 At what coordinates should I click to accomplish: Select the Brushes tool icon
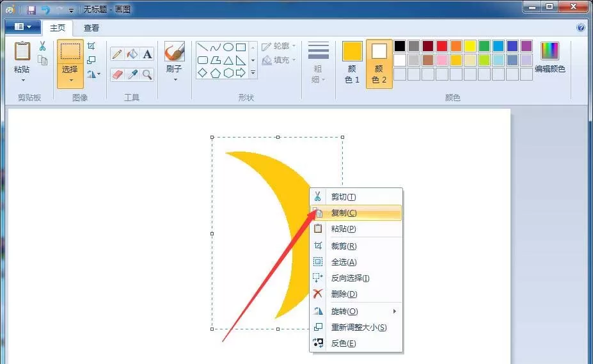click(x=175, y=51)
